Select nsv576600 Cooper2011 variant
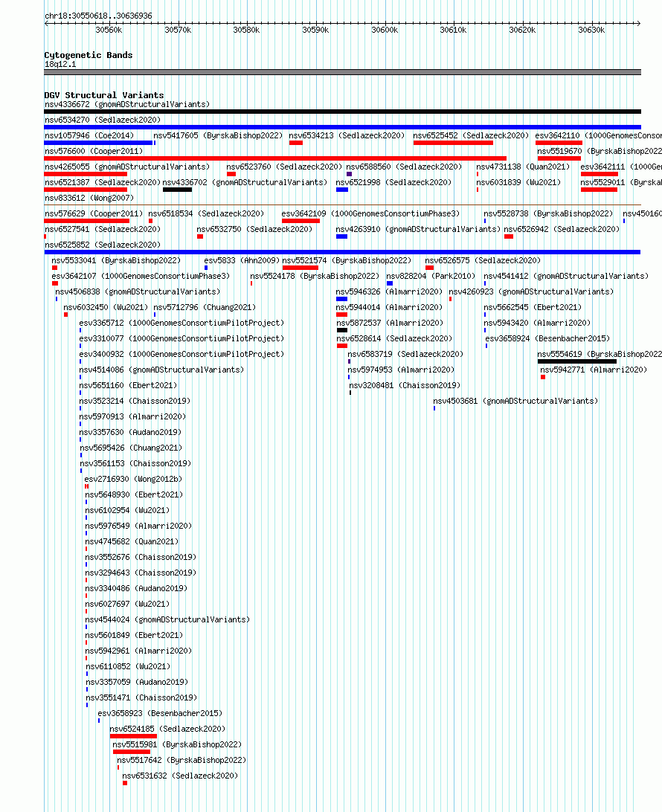Screen dimensions: 662x812 click(94, 151)
